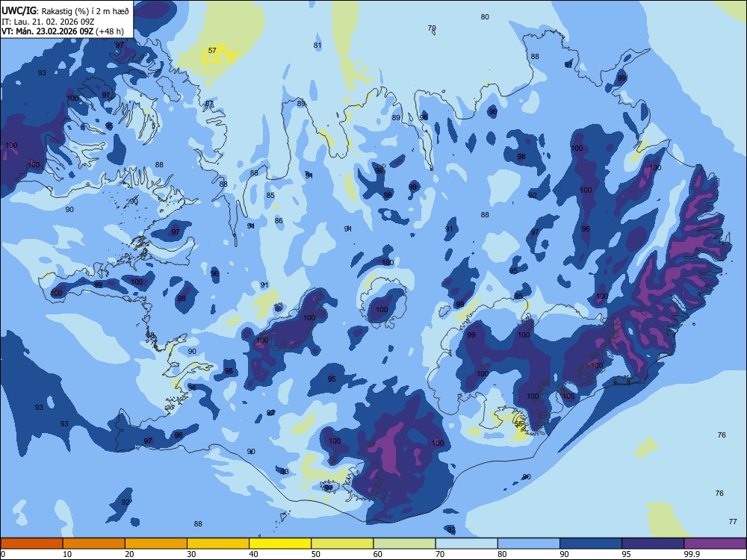Click the dark orange 0–10 legend swatch
Image resolution: width=747 pixels, height=560 pixels.
[x=31, y=544]
